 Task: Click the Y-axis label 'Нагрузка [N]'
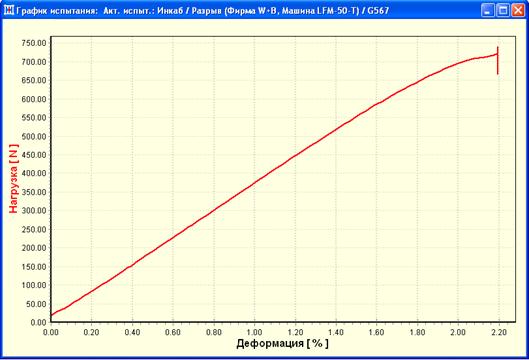(13, 179)
